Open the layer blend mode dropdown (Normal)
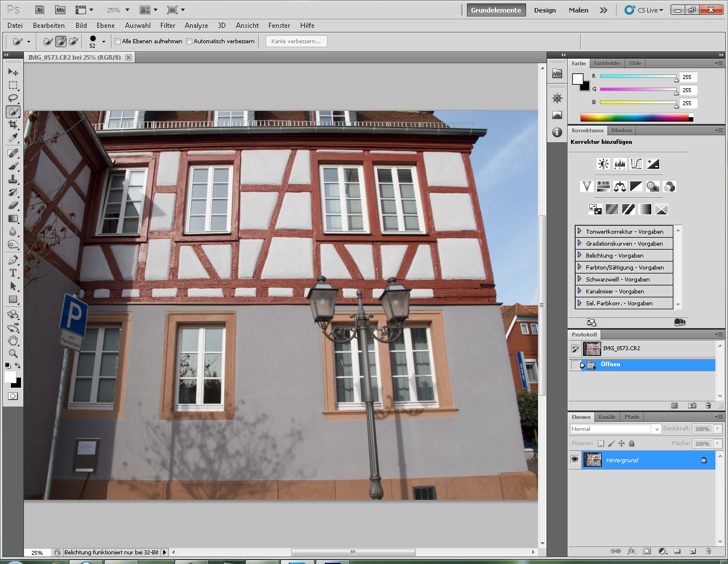This screenshot has height=564, width=728. [x=615, y=429]
